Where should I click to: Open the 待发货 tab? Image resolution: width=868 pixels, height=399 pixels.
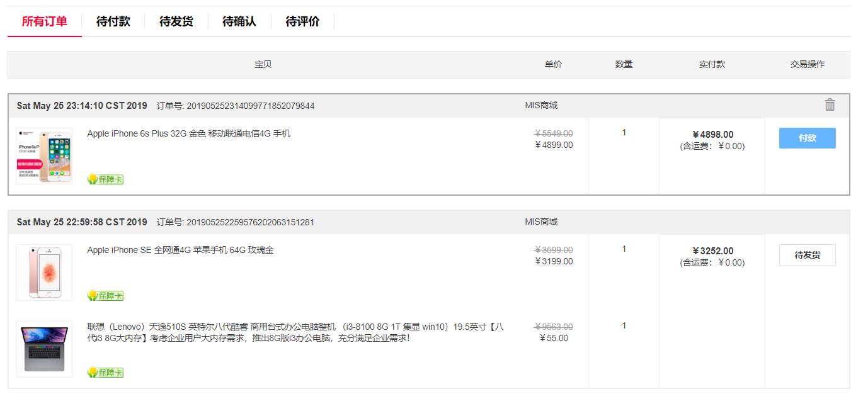(x=176, y=21)
